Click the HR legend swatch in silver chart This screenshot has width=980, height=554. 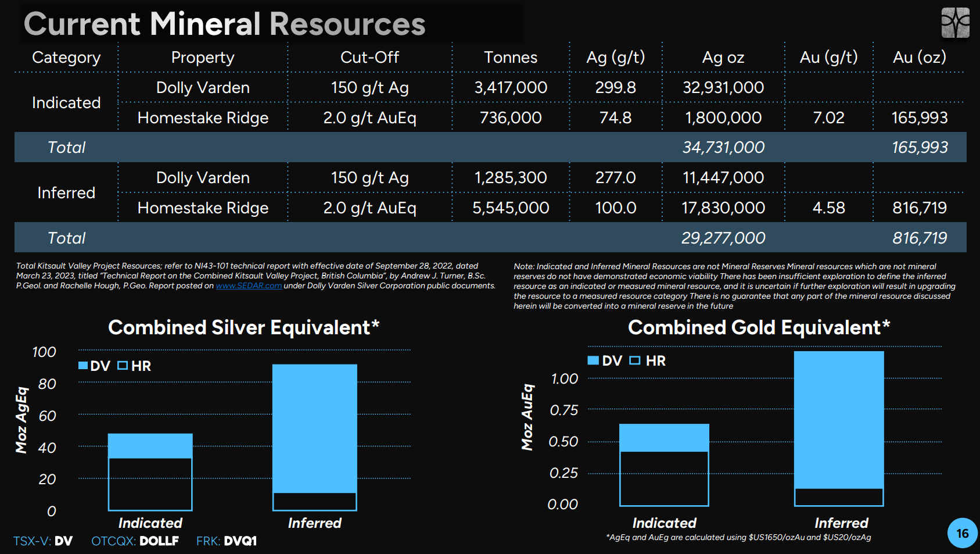point(123,366)
